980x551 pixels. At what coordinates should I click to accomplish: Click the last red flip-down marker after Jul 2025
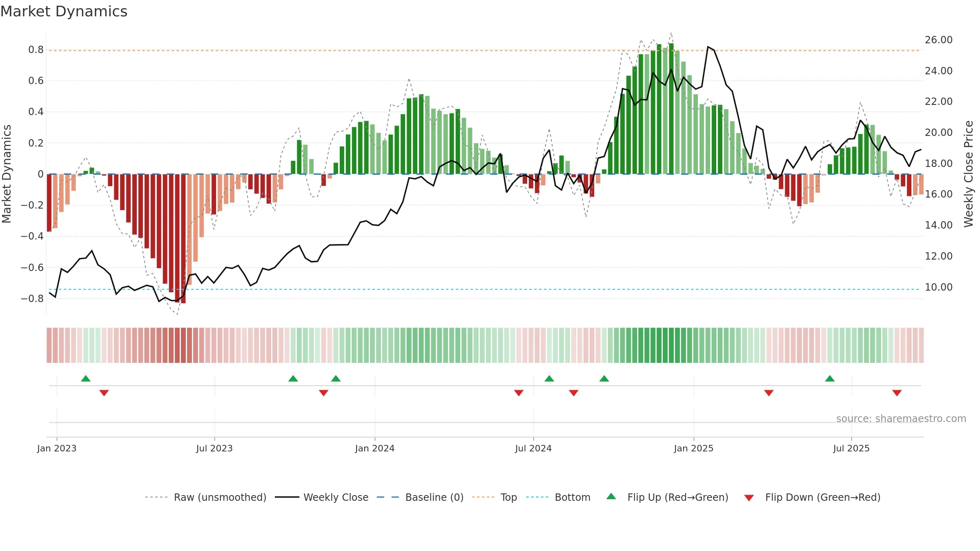tap(897, 393)
